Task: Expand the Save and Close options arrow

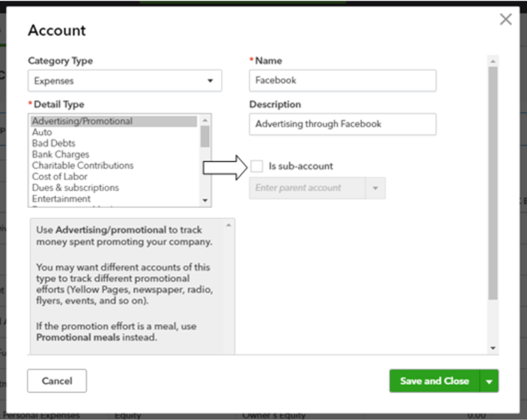Action: coord(489,381)
